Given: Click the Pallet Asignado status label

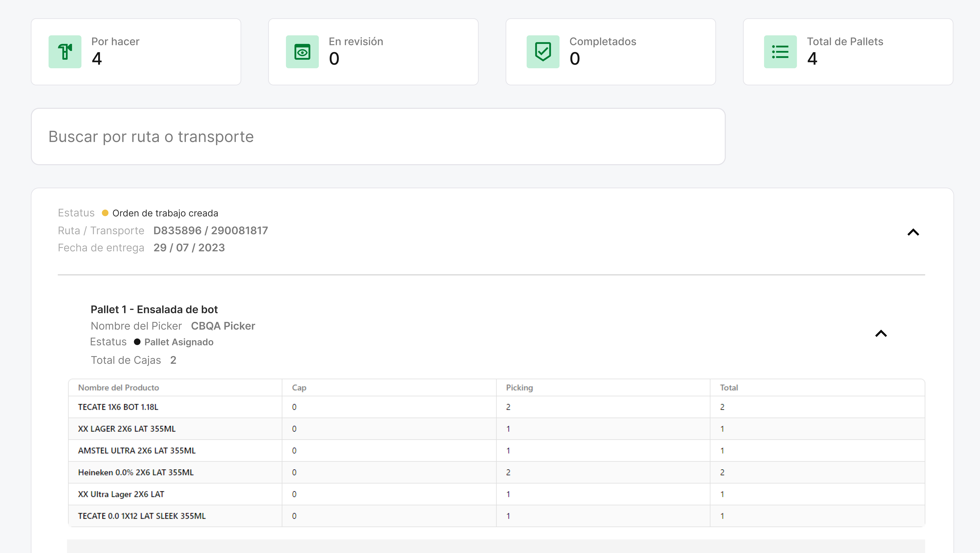Looking at the screenshot, I should (x=179, y=342).
